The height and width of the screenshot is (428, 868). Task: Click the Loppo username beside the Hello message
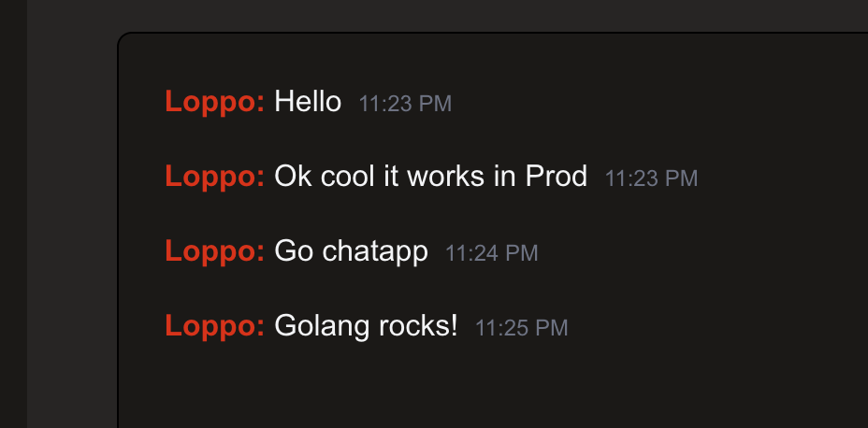(x=214, y=101)
